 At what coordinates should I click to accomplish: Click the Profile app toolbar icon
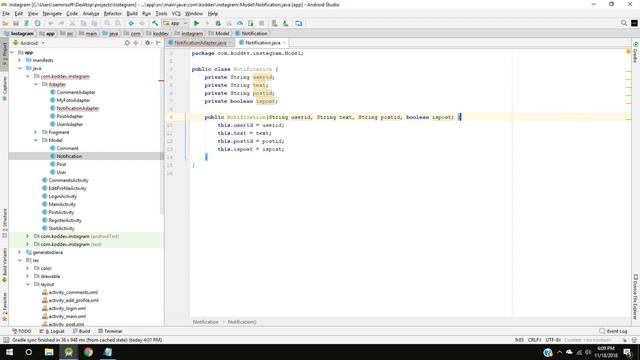[240, 23]
